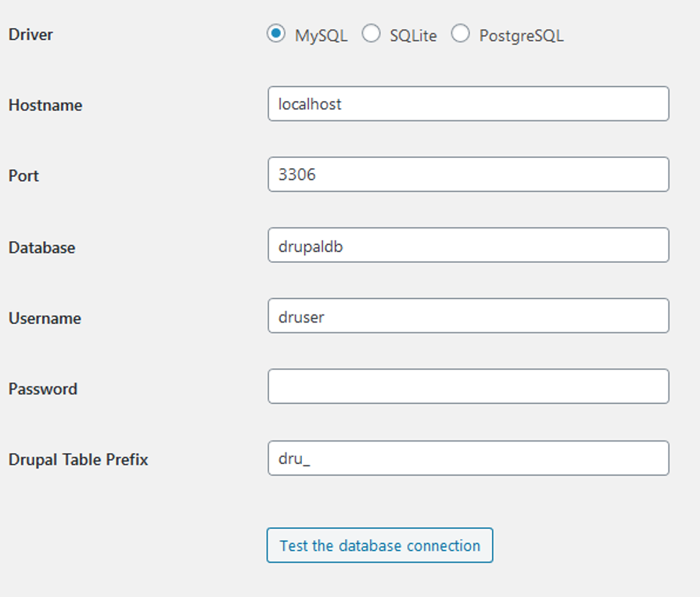700x597 pixels.
Task: Focus the Port field showing 3306
Action: pos(468,174)
